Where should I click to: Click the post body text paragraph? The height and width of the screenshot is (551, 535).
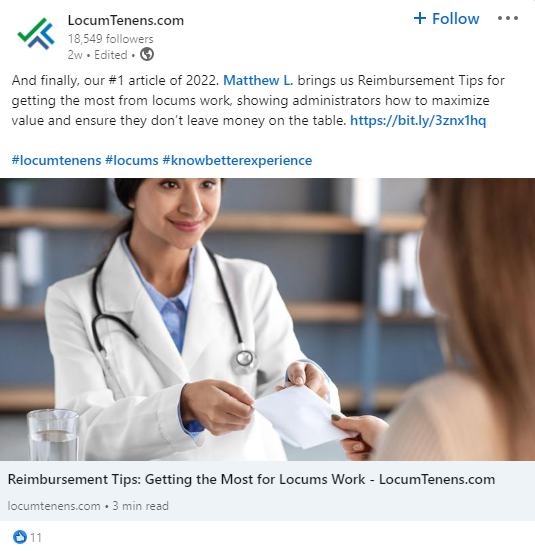(258, 101)
